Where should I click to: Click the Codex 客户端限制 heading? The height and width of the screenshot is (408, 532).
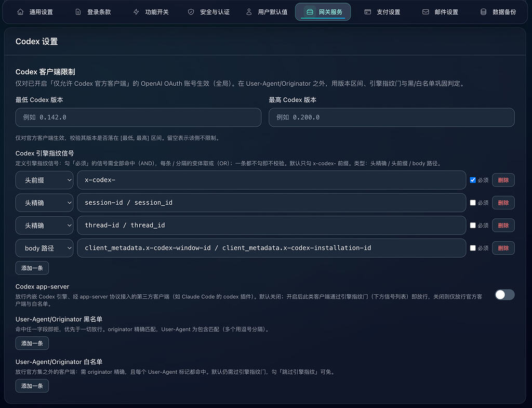pos(45,72)
